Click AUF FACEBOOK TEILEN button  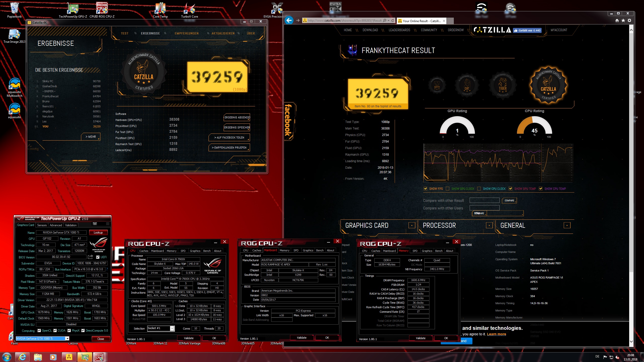coord(229,138)
